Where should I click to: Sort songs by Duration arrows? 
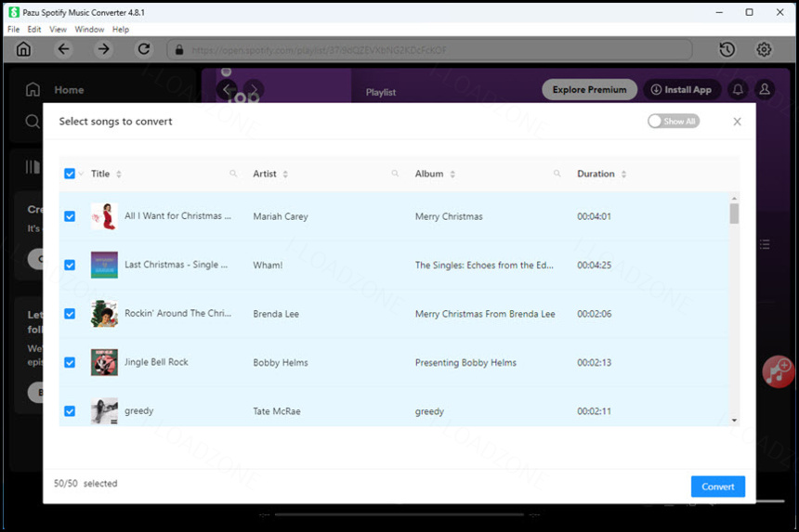coord(623,175)
